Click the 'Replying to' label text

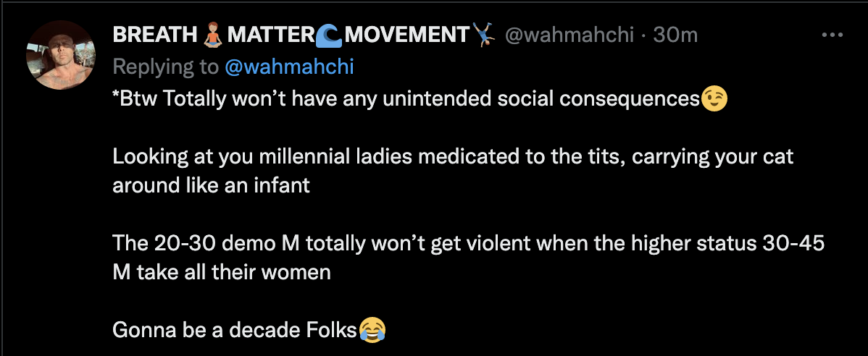coord(166,67)
